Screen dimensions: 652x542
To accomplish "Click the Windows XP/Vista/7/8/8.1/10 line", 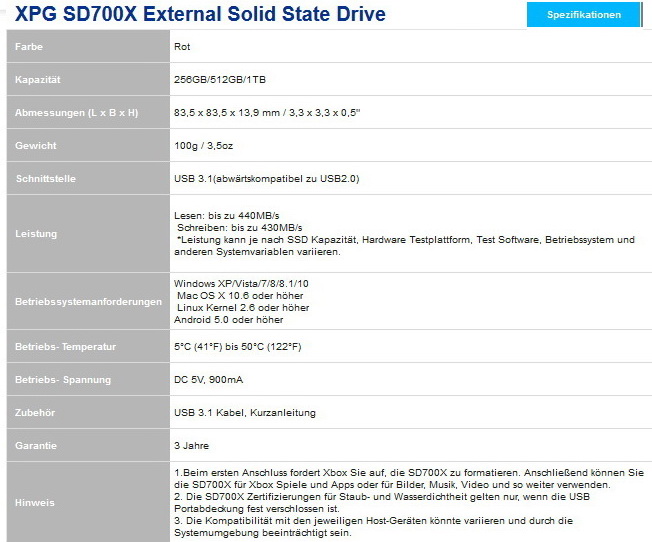I will click(x=241, y=284).
